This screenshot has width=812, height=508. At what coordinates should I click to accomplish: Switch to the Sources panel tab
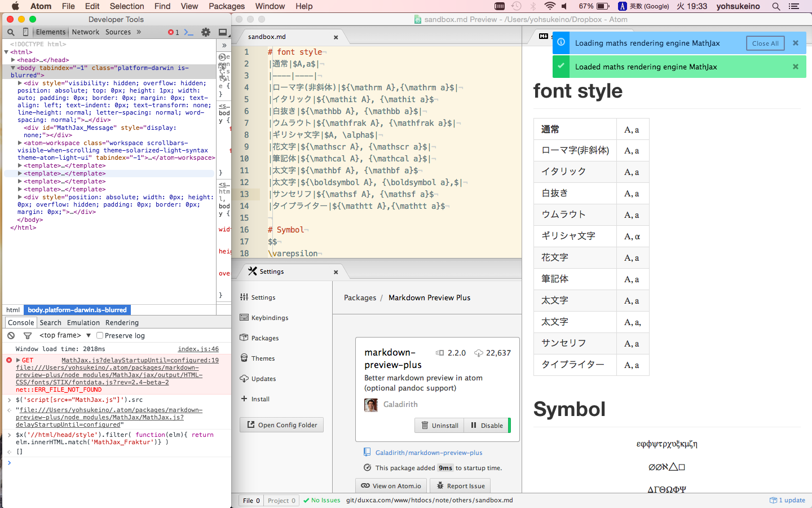pyautogui.click(x=118, y=32)
